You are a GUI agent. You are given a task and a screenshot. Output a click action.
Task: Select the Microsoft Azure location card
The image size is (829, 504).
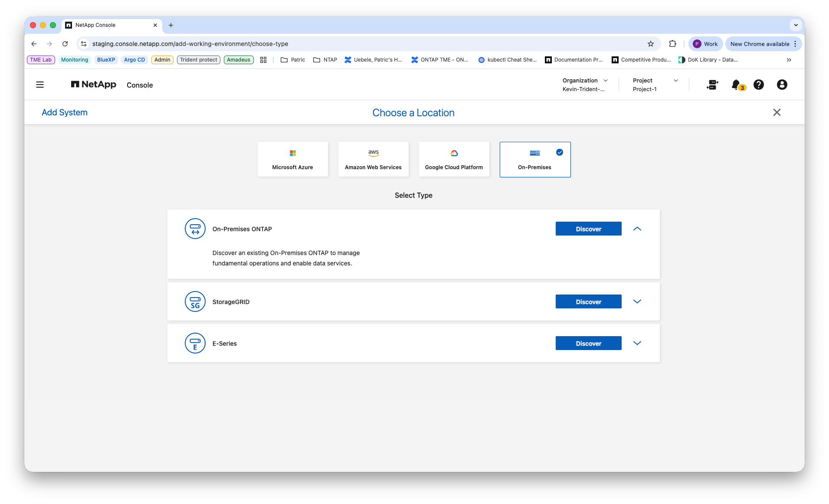pyautogui.click(x=292, y=159)
